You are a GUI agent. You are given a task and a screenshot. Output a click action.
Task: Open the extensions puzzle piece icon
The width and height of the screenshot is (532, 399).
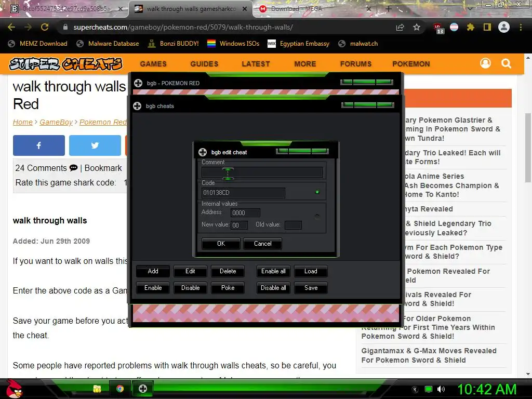pyautogui.click(x=470, y=27)
